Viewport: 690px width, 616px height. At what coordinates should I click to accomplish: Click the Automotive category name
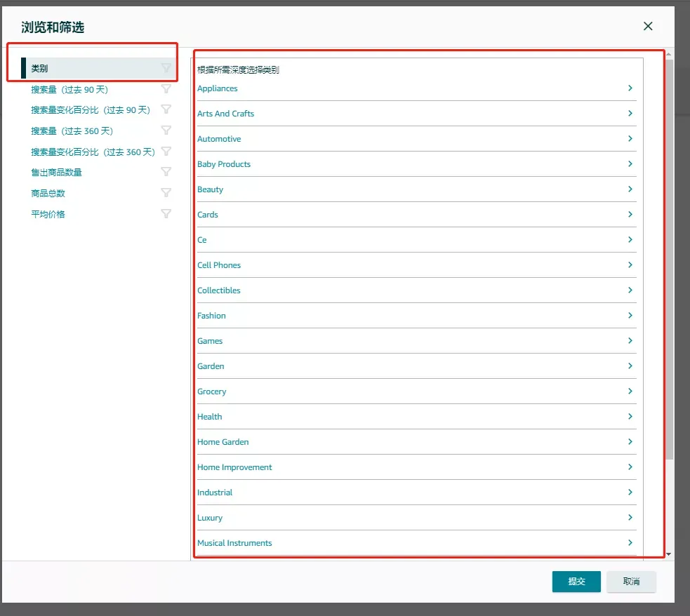(219, 139)
